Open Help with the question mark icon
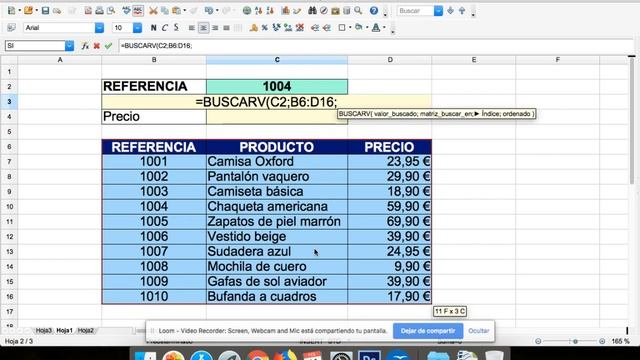Screen dimensions: 640x360 pyautogui.click(x=373, y=11)
